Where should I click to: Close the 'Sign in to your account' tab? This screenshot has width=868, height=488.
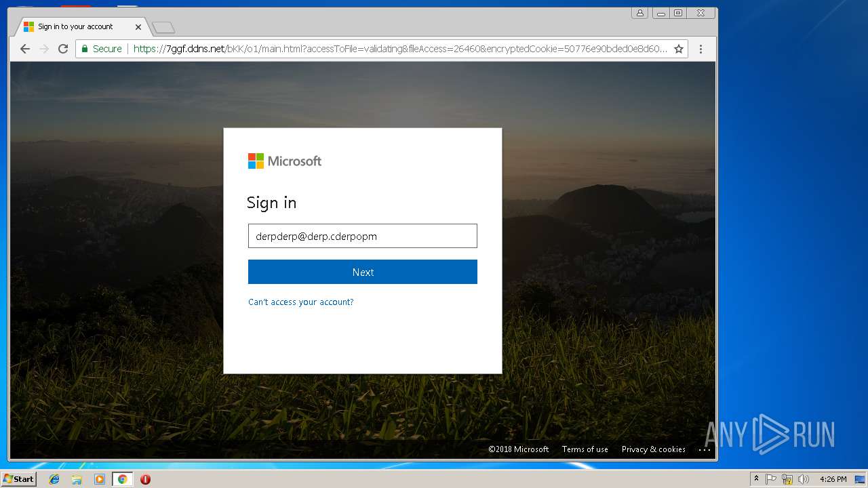138,27
